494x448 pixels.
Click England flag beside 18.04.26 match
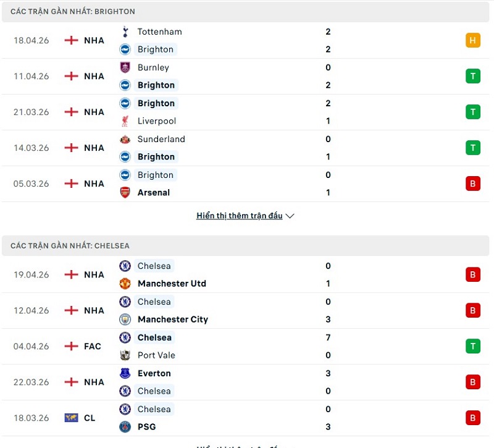coord(71,41)
